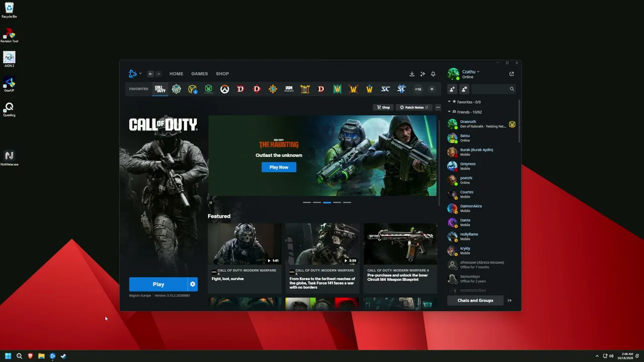Expand the +16 more games list

(418, 89)
